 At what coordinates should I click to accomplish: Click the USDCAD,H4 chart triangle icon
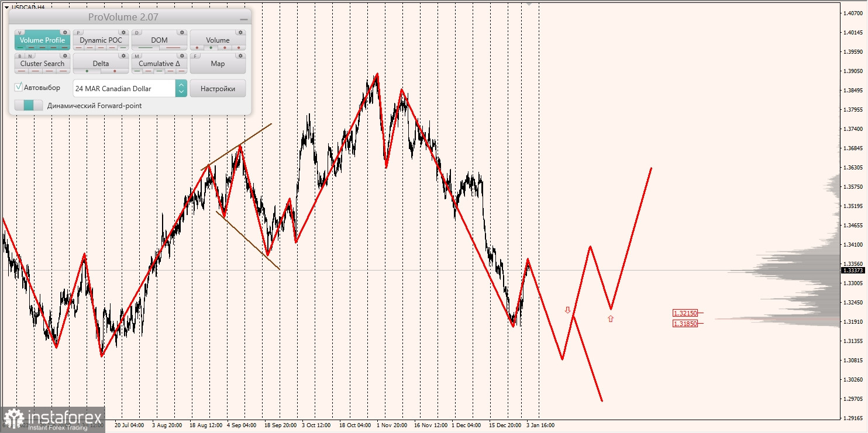[6, 7]
